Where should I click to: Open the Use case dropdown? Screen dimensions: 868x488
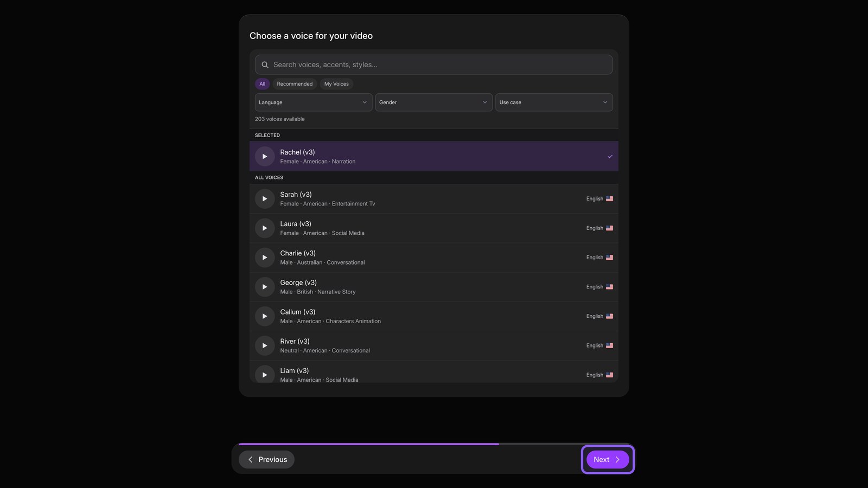point(554,102)
